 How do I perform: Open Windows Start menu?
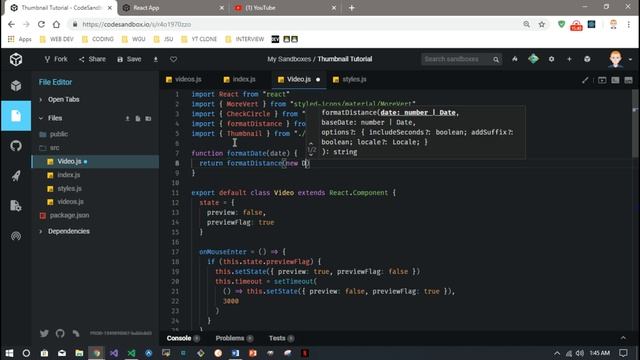point(9,353)
